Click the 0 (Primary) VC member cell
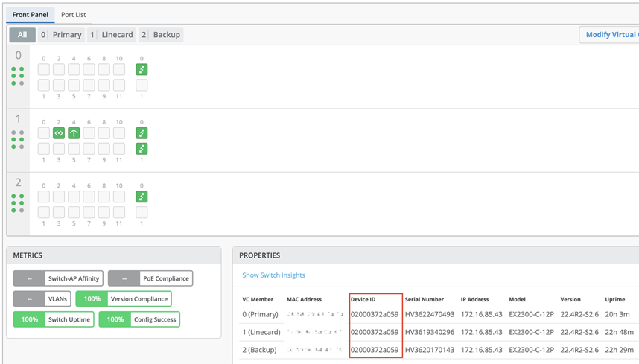 (x=260, y=314)
